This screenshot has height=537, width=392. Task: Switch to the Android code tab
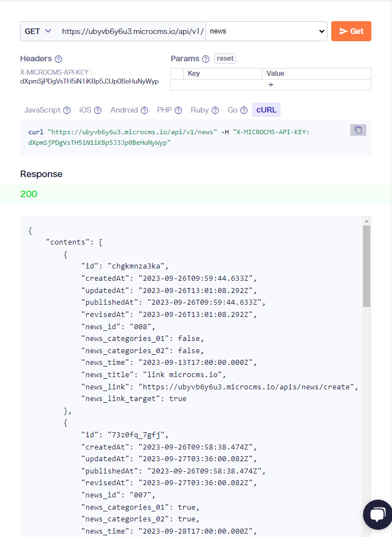123,110
